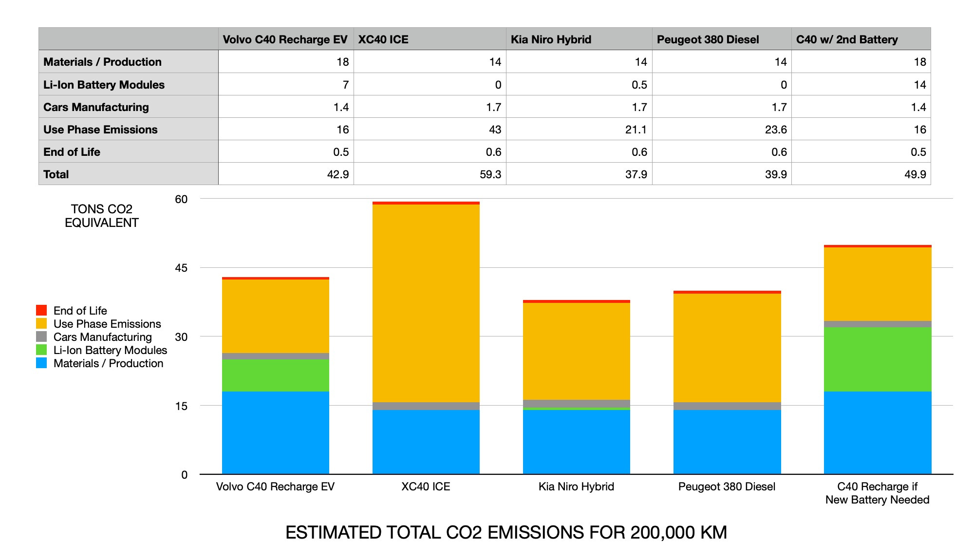Select the 23.6 use phase emissions cell

[x=722, y=129]
